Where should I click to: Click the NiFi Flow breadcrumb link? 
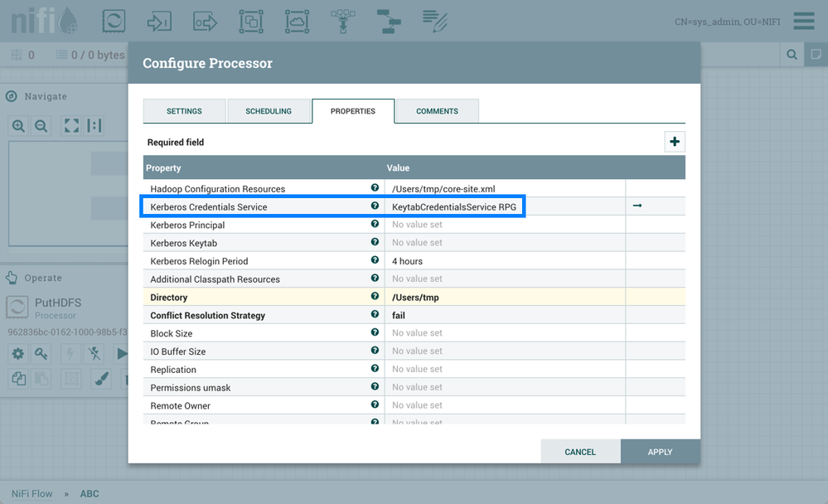[x=32, y=493]
